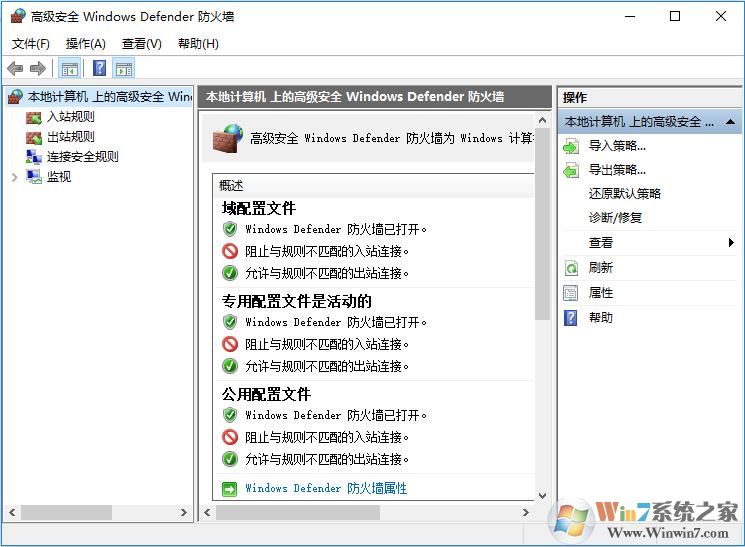This screenshot has height=547, width=745.
Task: Expand the 监视 tree node
Action: click(15, 177)
